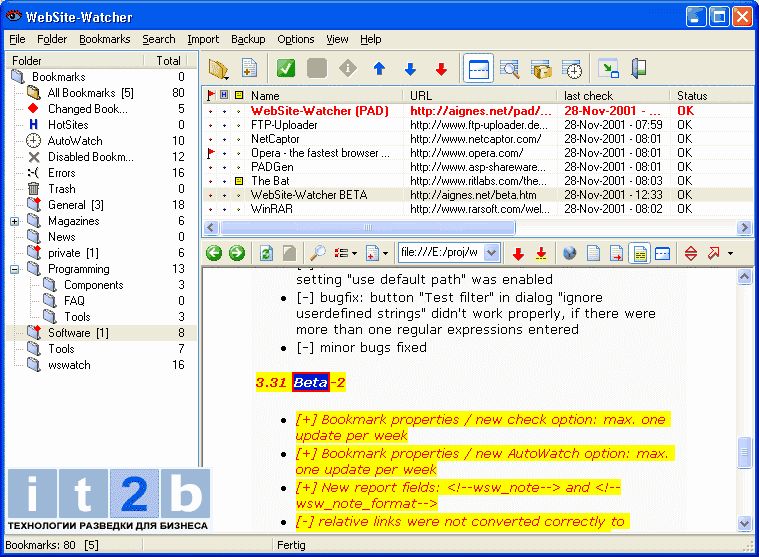Click the vertical scrollbar thumb of the page view
The height and width of the screenshot is (557, 759).
(x=744, y=452)
